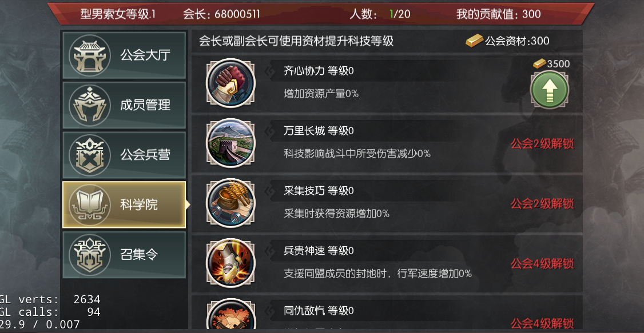Select the 万里长城 Great Wall icon
The height and width of the screenshot is (333, 644).
pyautogui.click(x=230, y=143)
